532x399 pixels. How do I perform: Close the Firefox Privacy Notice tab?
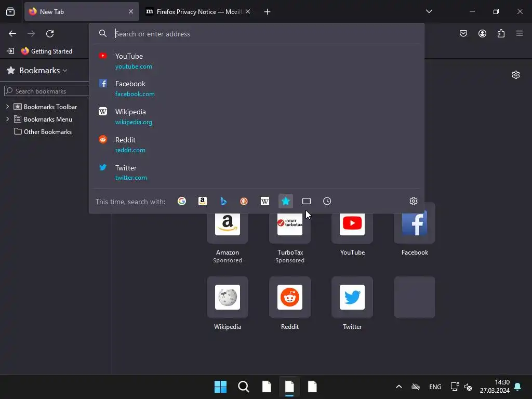[248, 11]
